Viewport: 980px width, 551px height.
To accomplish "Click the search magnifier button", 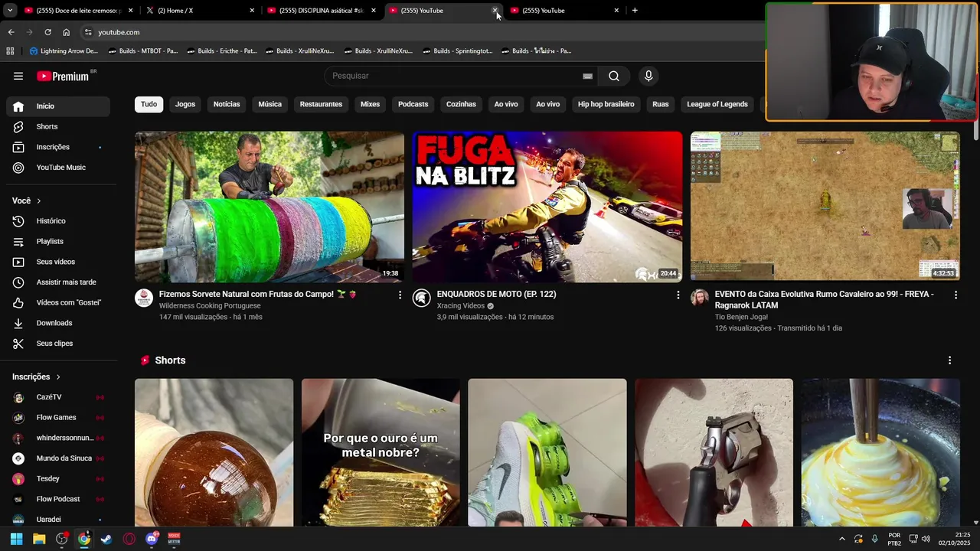I will 614,76.
